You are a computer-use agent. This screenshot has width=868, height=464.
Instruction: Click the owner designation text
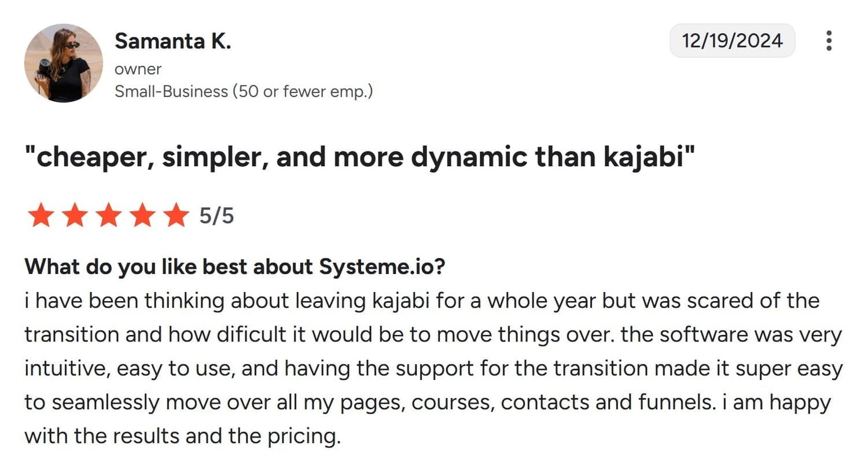click(x=138, y=68)
